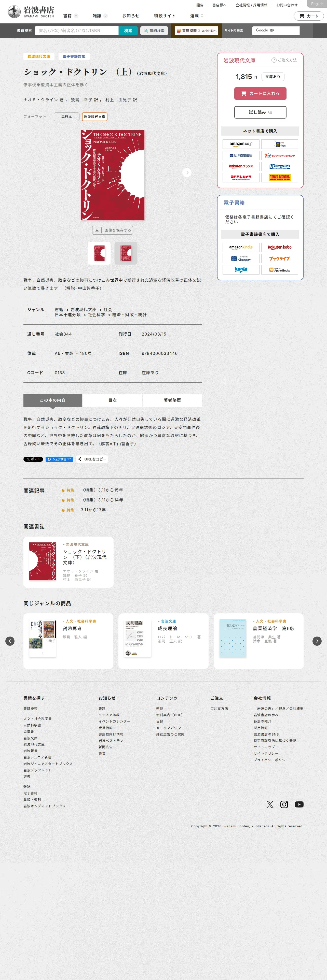Open the Rakuten kobo ebook store
The image size is (327, 980).
279,247
